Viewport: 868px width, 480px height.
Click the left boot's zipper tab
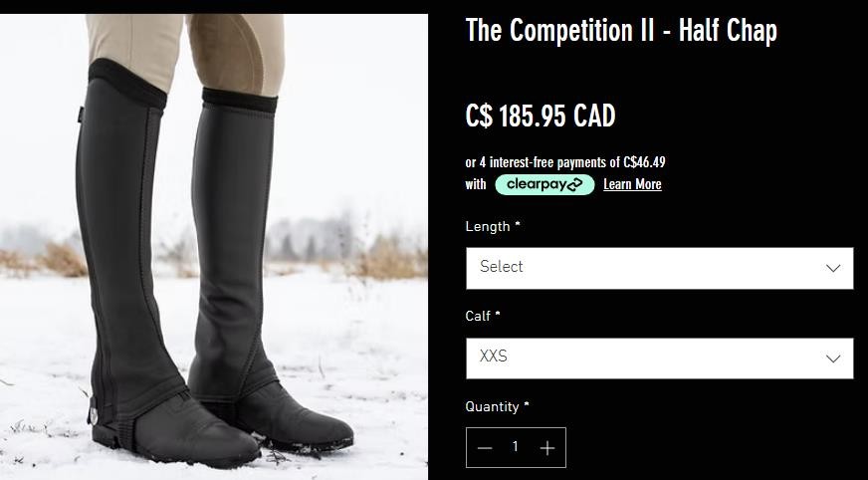pos(93,412)
